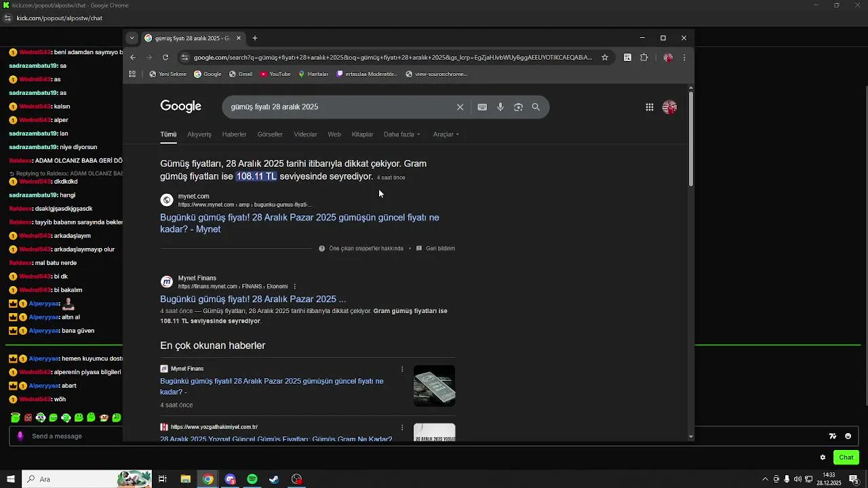This screenshot has height=488, width=868.
Task: Show hidden system tray icons
Action: click(766, 479)
